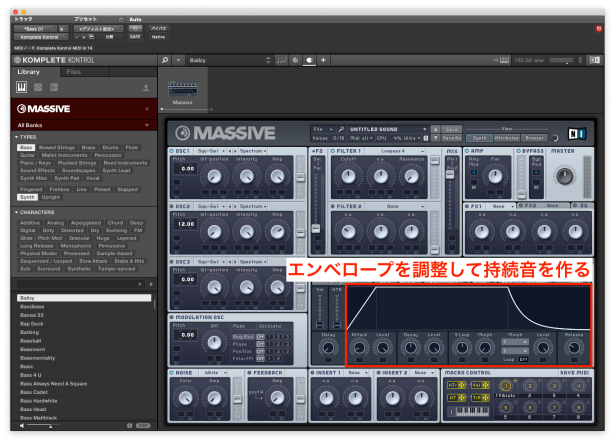The width and height of the screenshot is (615, 443).
Task: Adjust the Master volume knob
Action: point(566,174)
